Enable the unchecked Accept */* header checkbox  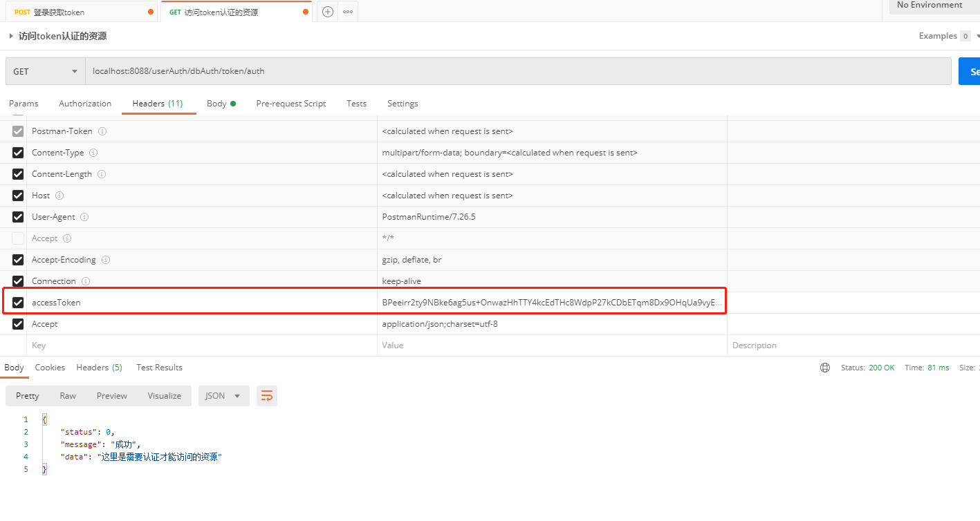pos(18,238)
